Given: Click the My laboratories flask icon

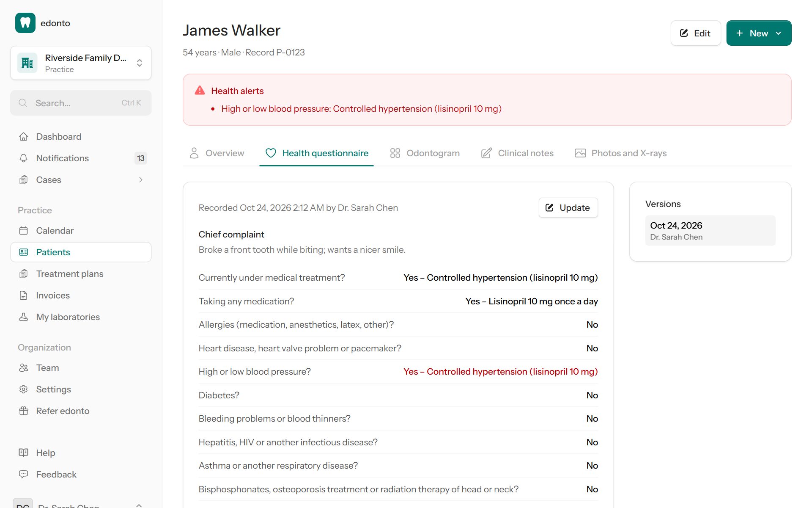Looking at the screenshot, I should [x=24, y=317].
